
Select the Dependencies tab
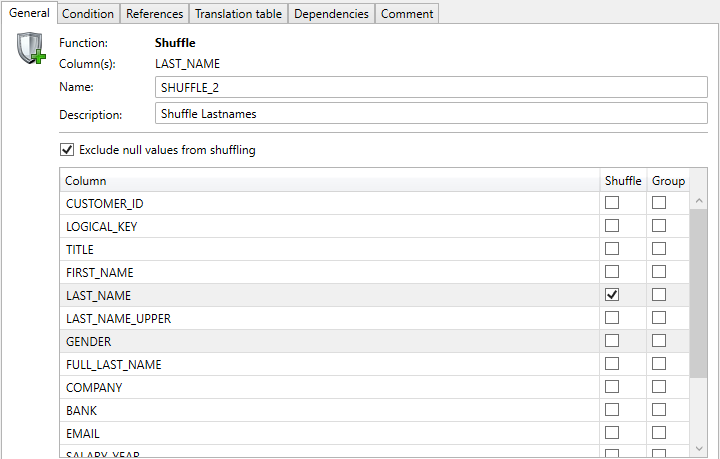[x=333, y=13]
